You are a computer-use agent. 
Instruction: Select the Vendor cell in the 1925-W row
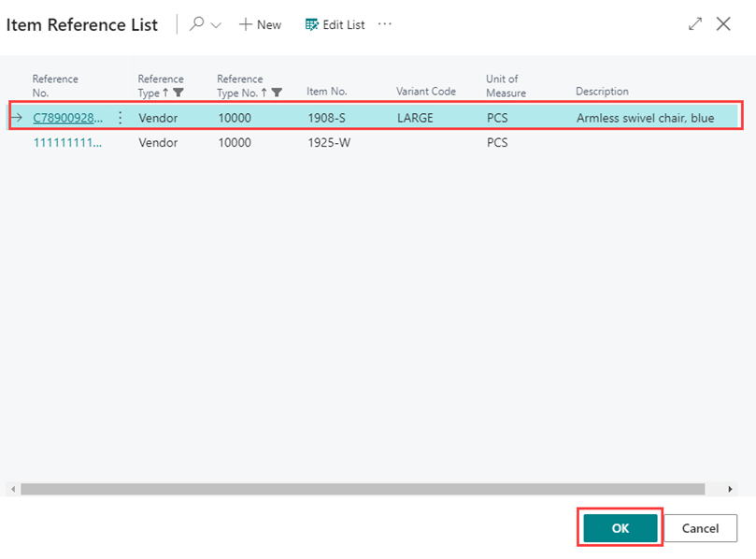[158, 143]
